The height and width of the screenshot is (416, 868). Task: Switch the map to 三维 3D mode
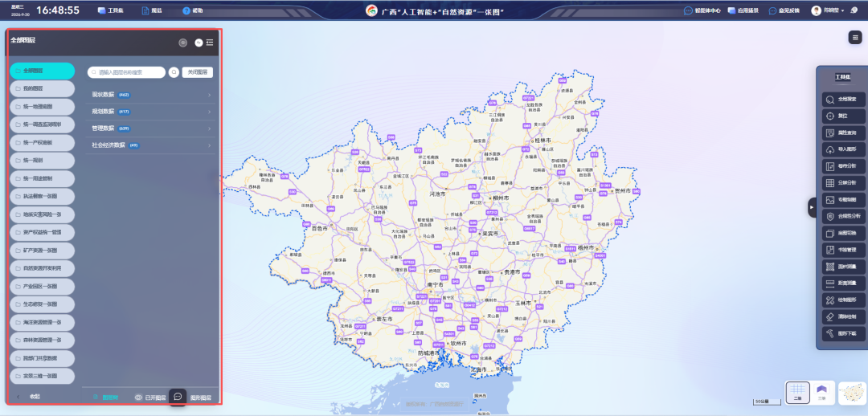822,392
